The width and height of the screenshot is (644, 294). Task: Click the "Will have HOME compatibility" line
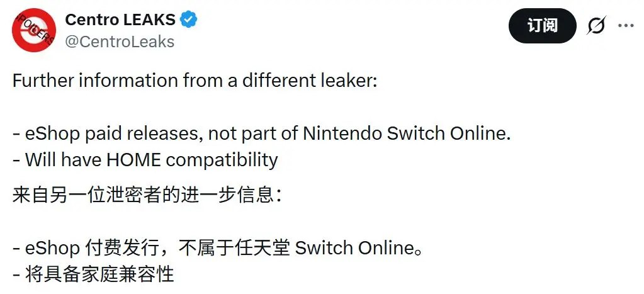(x=145, y=159)
